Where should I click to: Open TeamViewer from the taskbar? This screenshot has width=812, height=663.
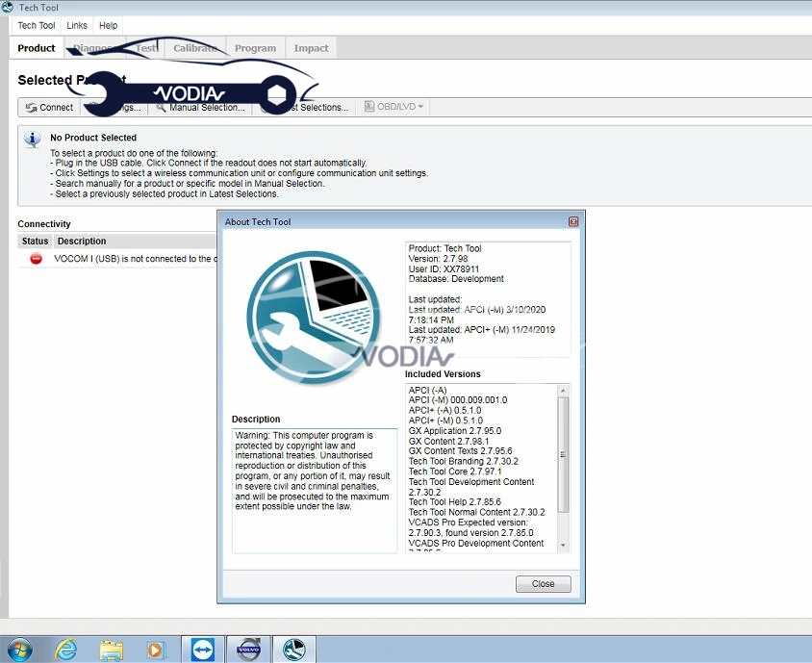(x=202, y=650)
